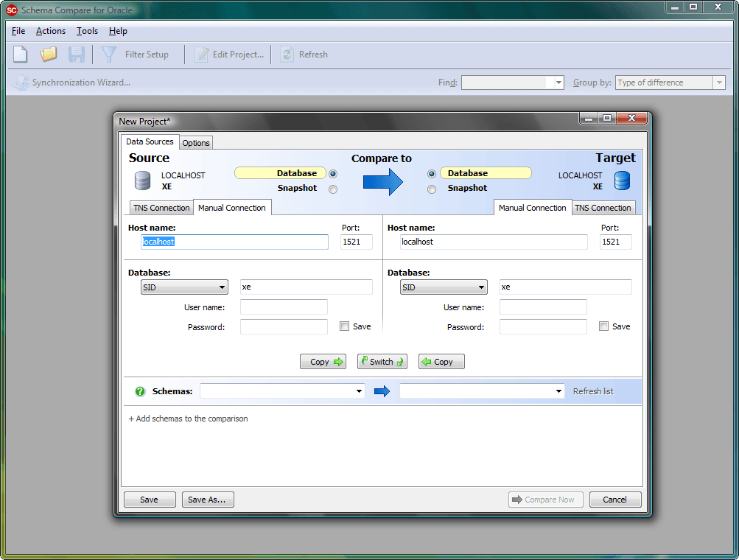Viewport: 739px width, 560px height.
Task: Click the Save floppy disk icon in toolbar
Action: tap(77, 55)
